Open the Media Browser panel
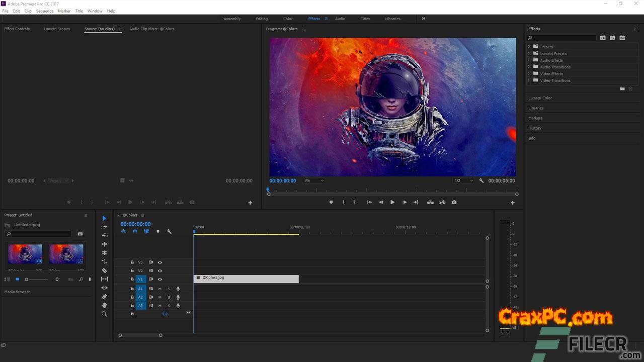The image size is (644, 362). click(17, 292)
